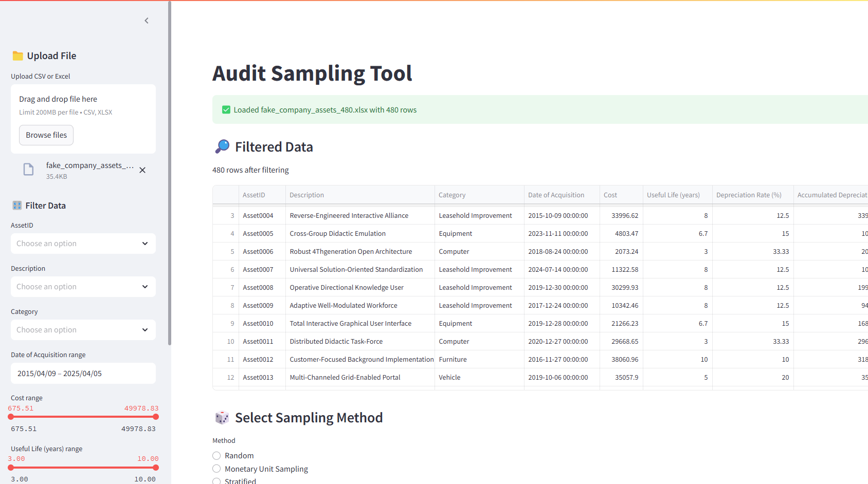Remove the uploaded fake_company_assets file

tap(142, 170)
